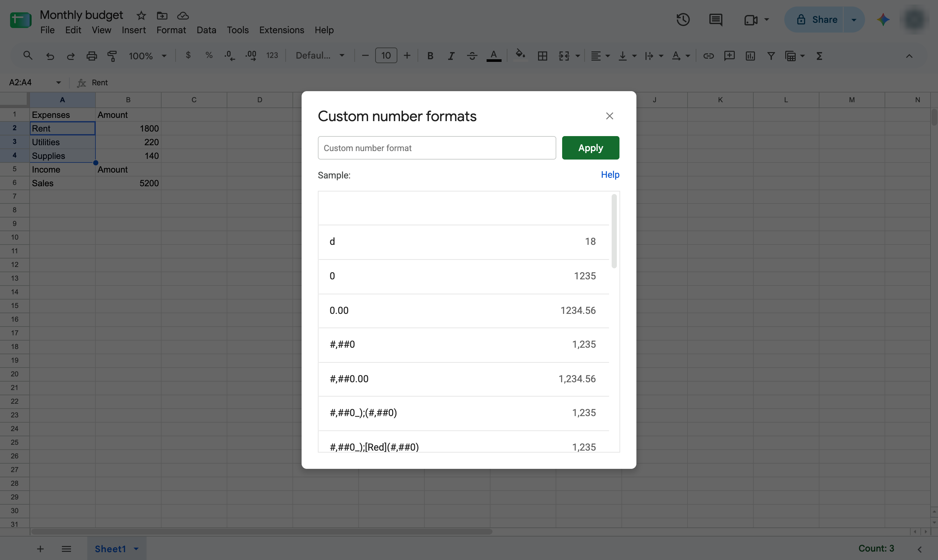Open the Default font dropdown
Screen dimensions: 938x560
point(320,55)
